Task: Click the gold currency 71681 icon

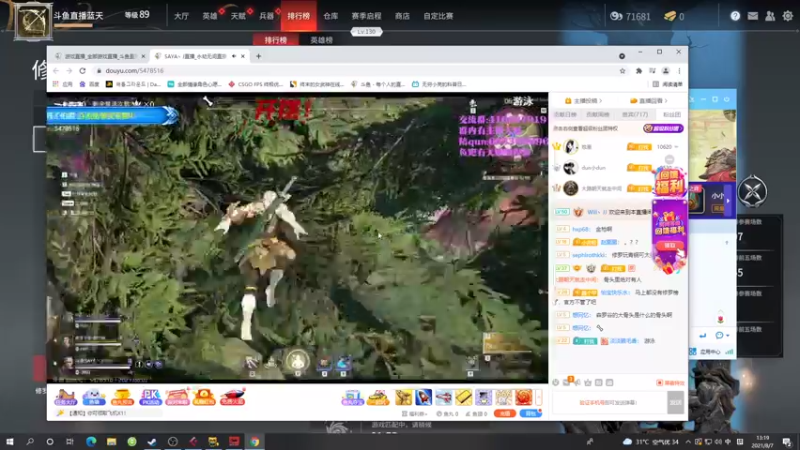Action: click(616, 16)
